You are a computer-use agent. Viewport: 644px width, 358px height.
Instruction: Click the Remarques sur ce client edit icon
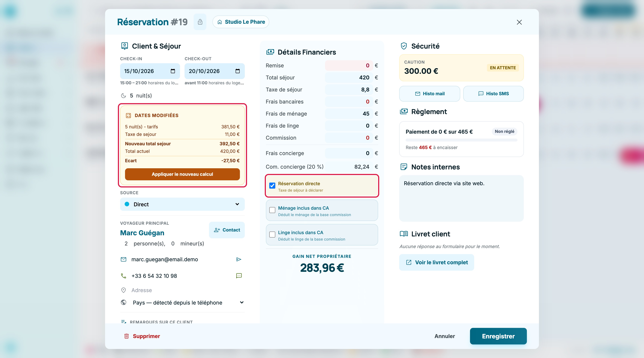[x=124, y=321]
